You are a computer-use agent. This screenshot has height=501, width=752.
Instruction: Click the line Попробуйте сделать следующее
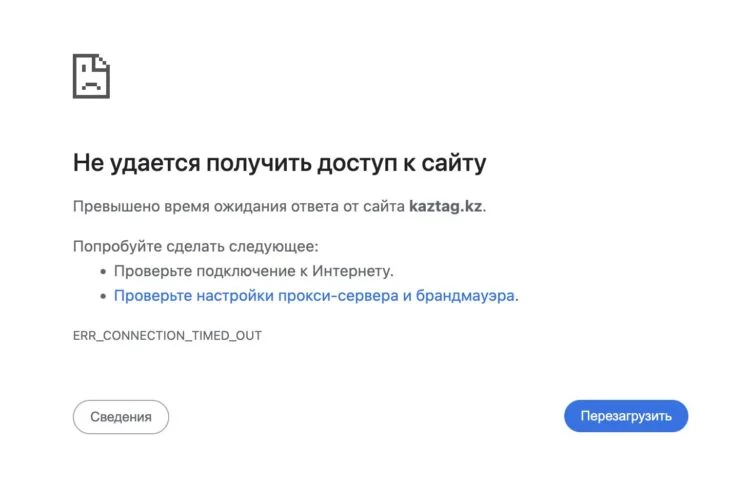click(x=196, y=246)
